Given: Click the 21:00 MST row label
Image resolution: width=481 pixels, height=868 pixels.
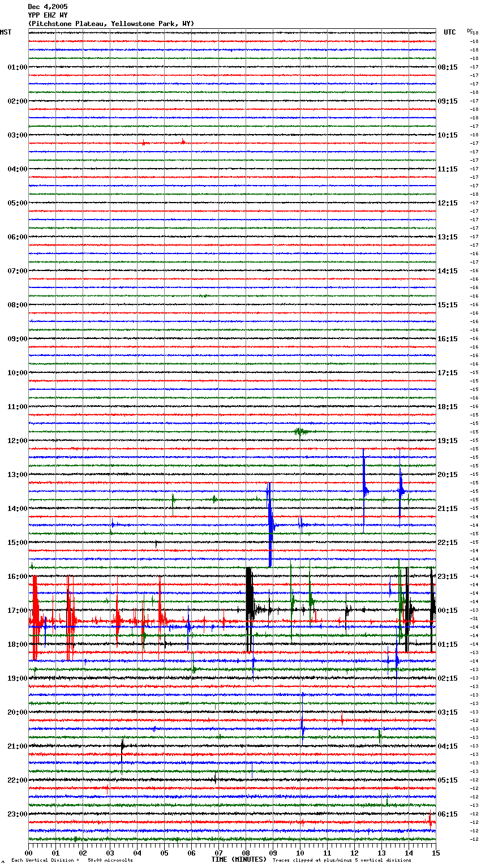Looking at the screenshot, I should [x=18, y=746].
